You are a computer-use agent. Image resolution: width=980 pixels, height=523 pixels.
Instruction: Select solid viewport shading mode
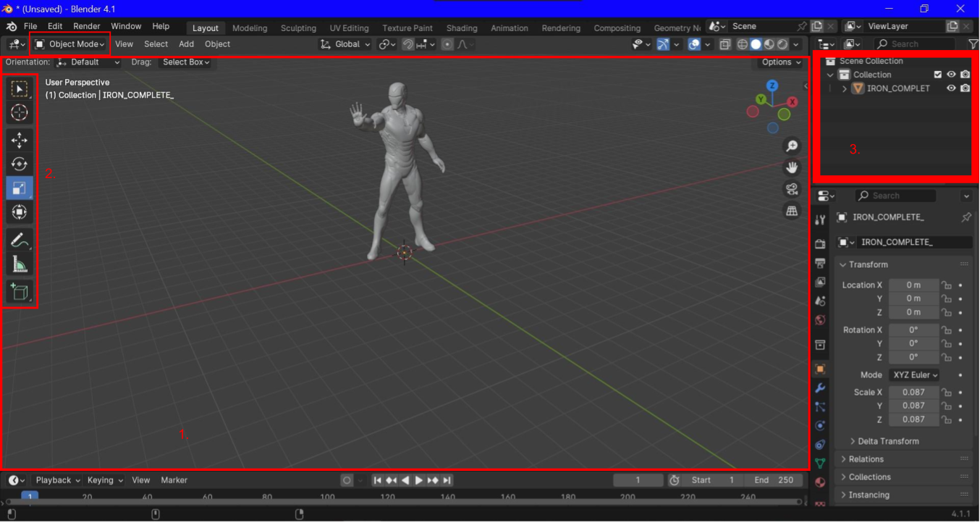click(756, 44)
